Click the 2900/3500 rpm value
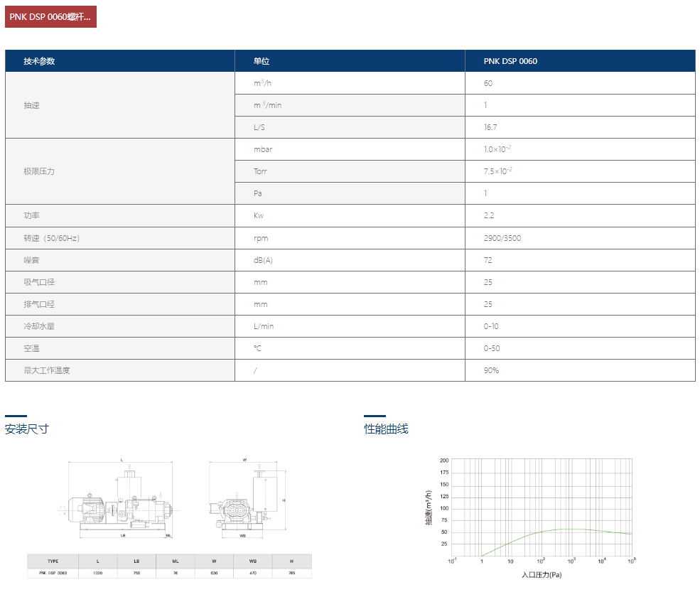 (502, 238)
